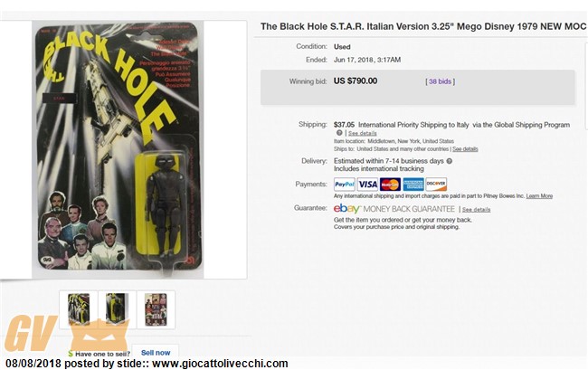Select the third thumbnail showing card back
The height and width of the screenshot is (370, 588).
156,309
